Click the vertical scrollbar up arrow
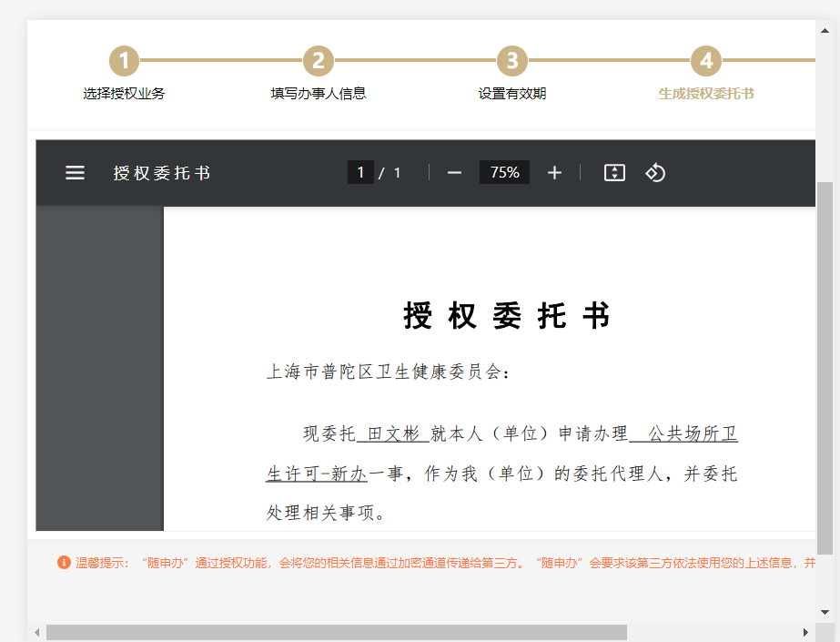 (825, 29)
